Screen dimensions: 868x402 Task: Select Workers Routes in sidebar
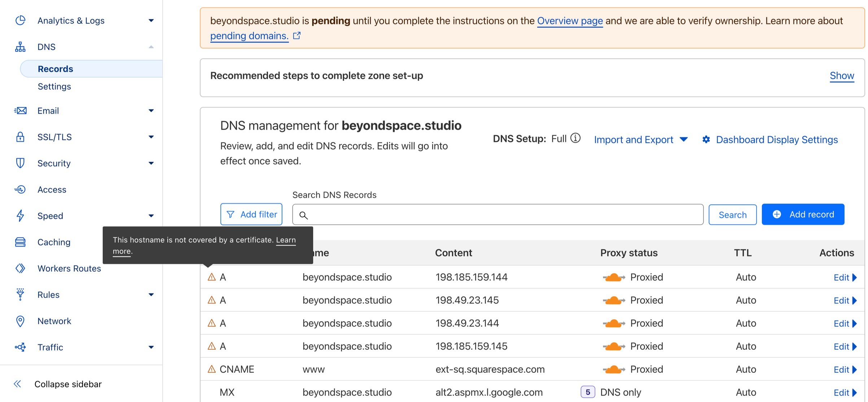[x=69, y=268]
